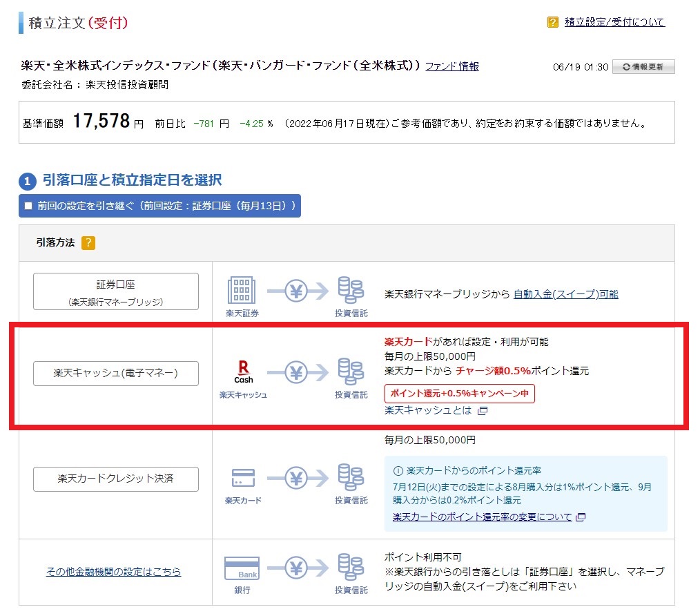Click the 基準価額 value 17,578

click(101, 121)
